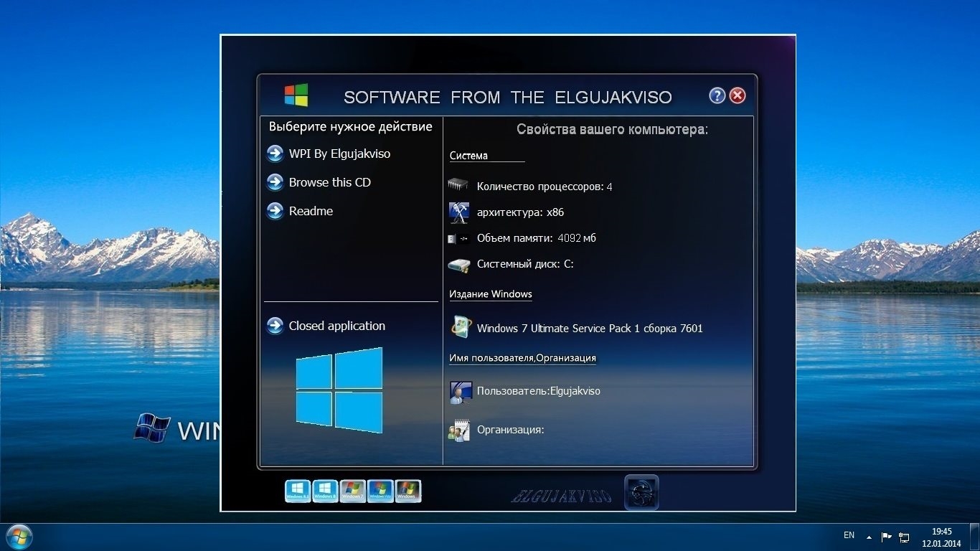Viewport: 980px width, 551px height.
Task: Click the architecture x86 icon
Action: click(458, 212)
